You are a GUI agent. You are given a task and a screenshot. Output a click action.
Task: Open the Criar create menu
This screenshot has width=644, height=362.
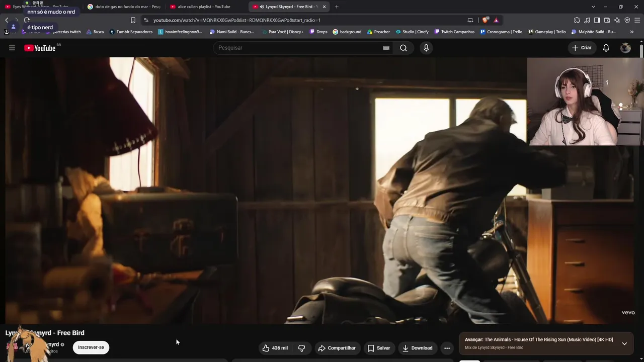(x=582, y=48)
